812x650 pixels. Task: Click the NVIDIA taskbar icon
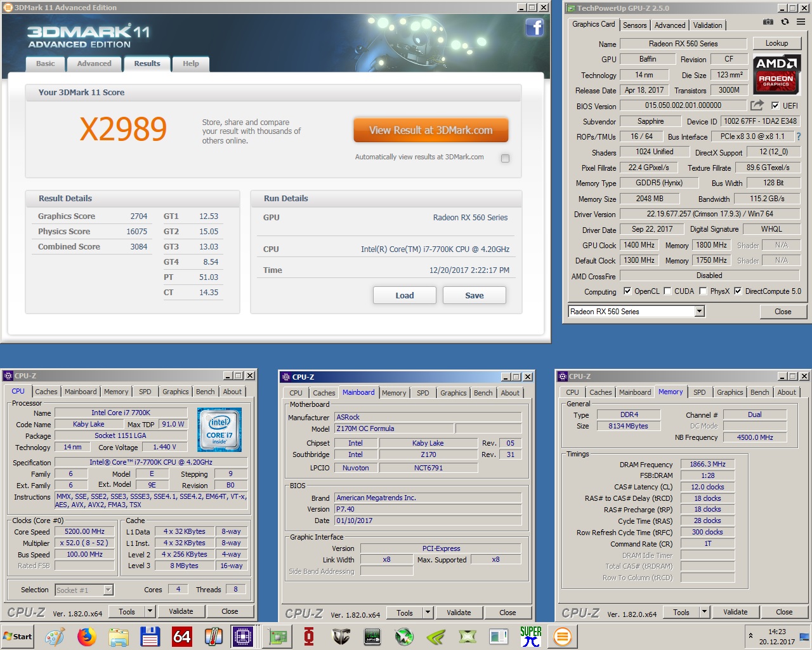pos(436,636)
